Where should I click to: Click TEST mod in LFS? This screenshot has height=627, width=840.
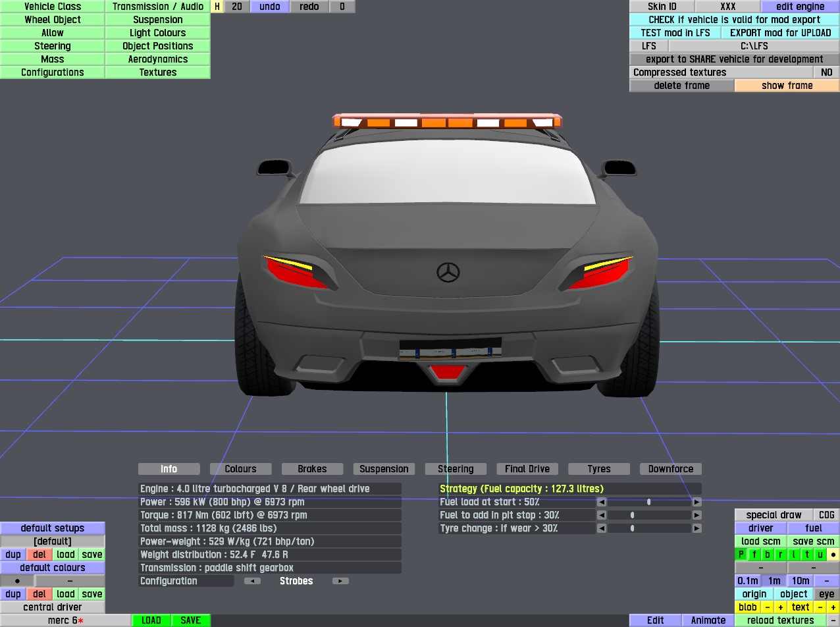675,33
